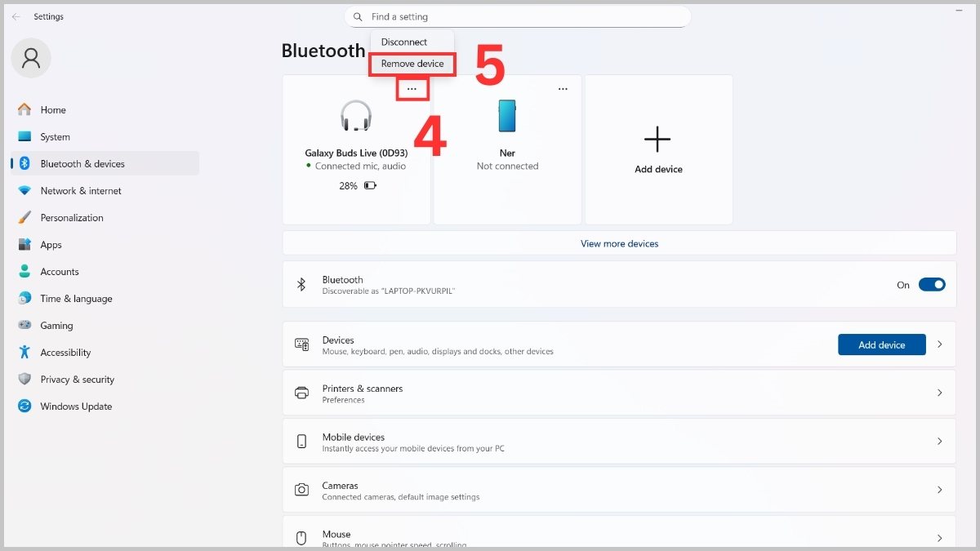The height and width of the screenshot is (551, 980).
Task: Click the Privacy & security shield icon
Action: [x=24, y=379]
